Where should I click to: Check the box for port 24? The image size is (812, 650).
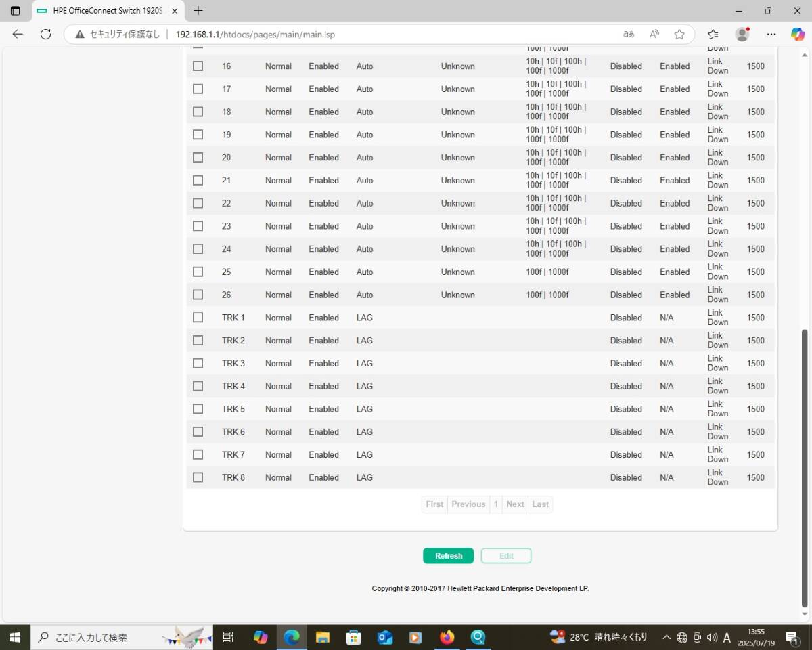(198, 248)
